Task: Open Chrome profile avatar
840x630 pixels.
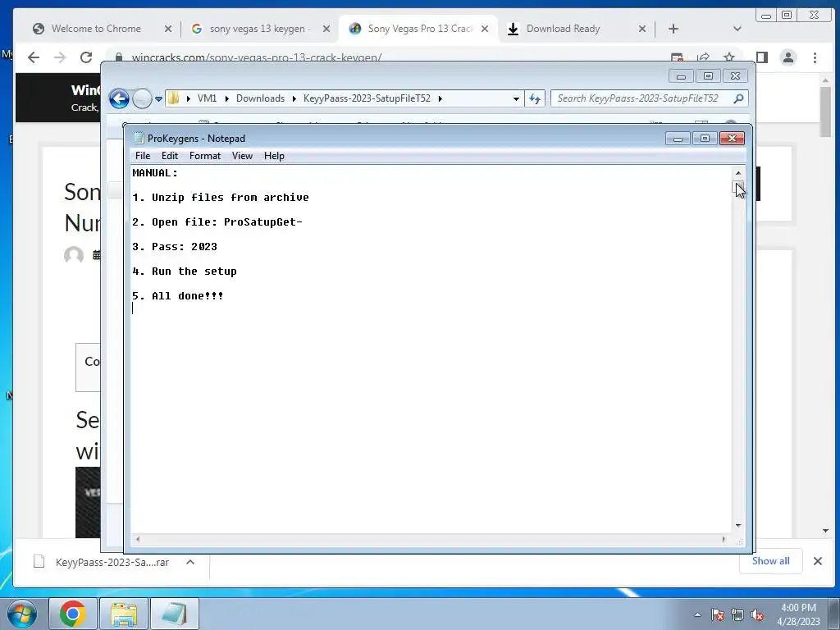Action: (788, 57)
